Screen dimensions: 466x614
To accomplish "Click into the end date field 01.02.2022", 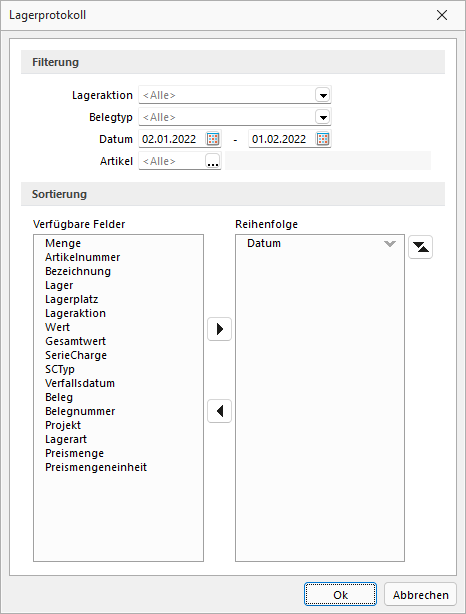I will [x=282, y=139].
